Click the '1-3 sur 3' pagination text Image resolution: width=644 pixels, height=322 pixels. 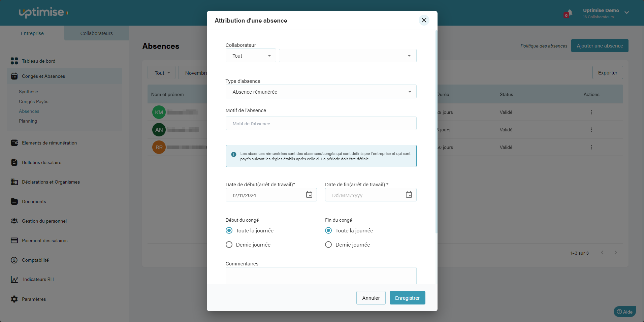coord(580,253)
